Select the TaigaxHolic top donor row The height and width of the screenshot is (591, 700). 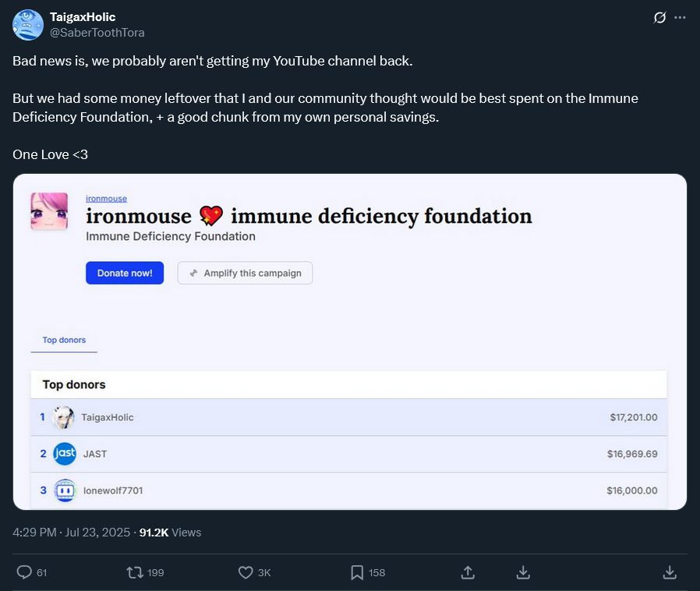[x=348, y=417]
